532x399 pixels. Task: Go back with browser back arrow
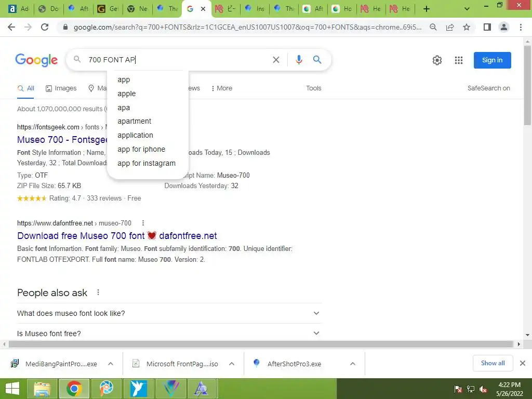[x=11, y=27]
